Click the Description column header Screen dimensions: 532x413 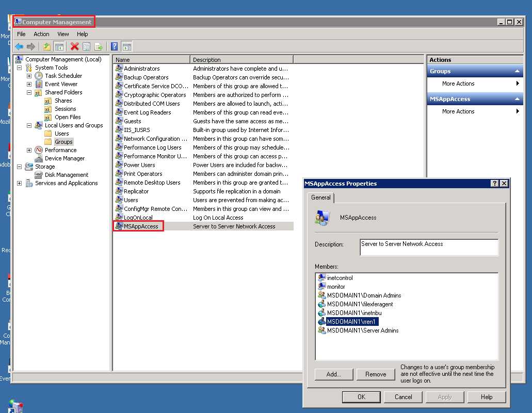click(241, 60)
